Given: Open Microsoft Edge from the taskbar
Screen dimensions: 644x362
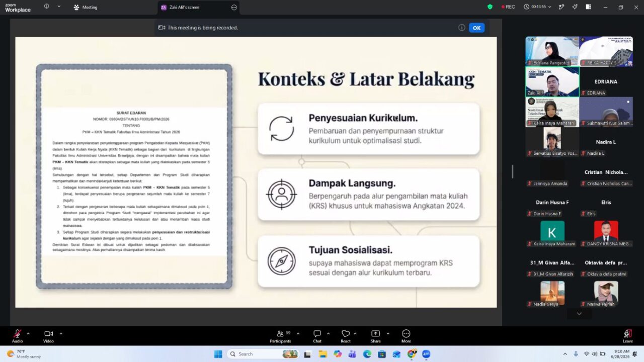Looking at the screenshot, I should 367,354.
